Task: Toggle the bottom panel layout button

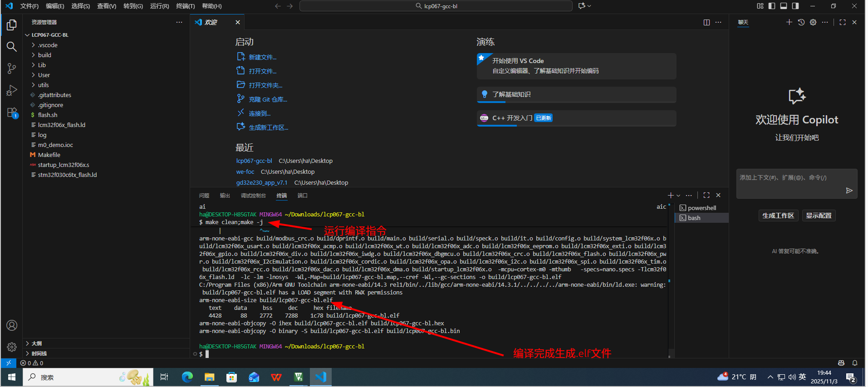Action: (784, 6)
